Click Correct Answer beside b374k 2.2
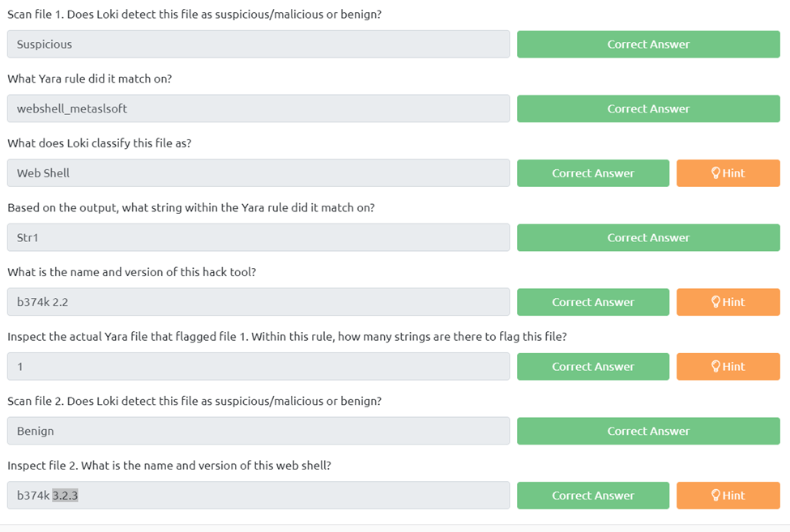The image size is (790, 532). pyautogui.click(x=593, y=302)
